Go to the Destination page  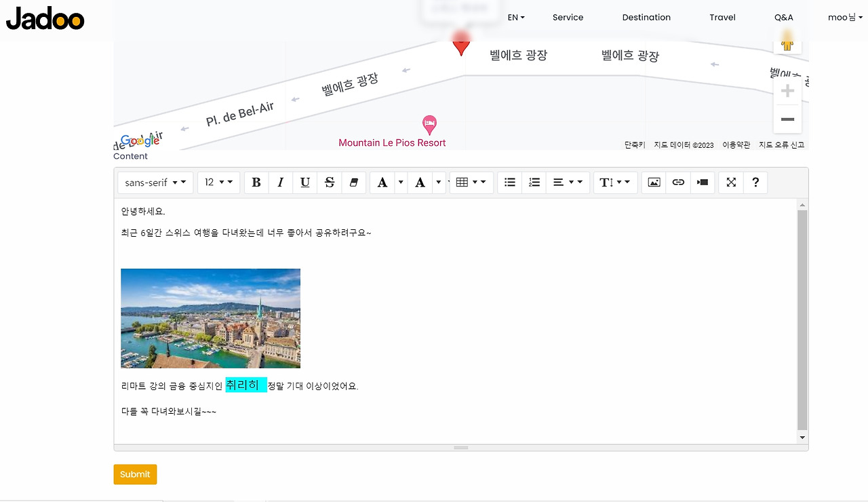tap(646, 18)
